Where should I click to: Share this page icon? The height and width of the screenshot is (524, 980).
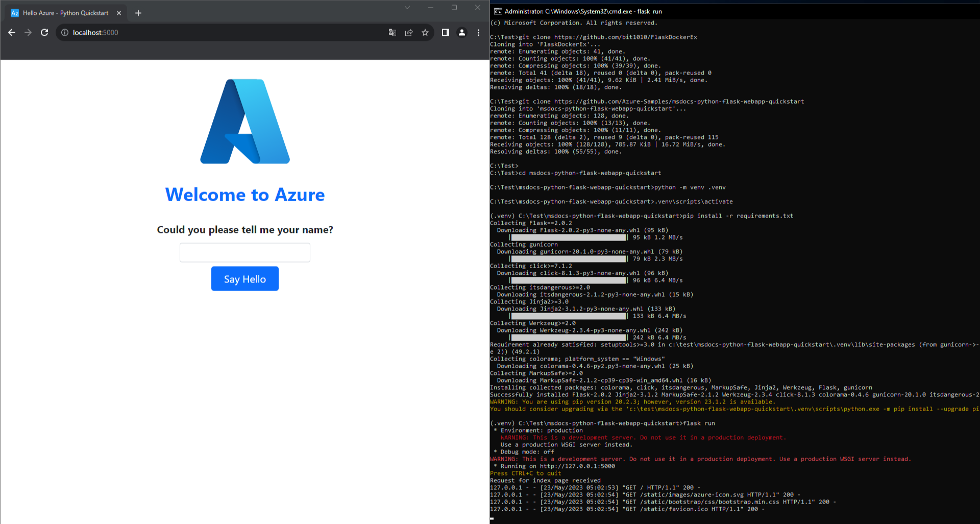tap(409, 33)
